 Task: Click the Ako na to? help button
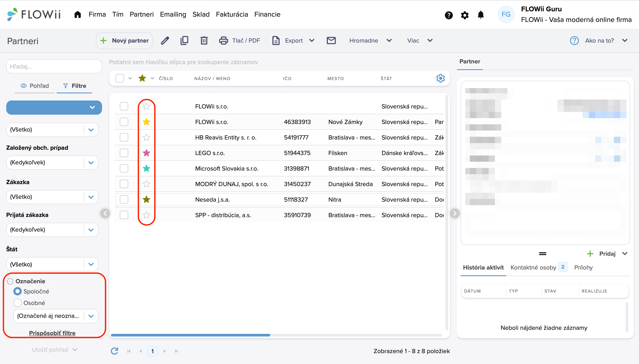(x=599, y=41)
